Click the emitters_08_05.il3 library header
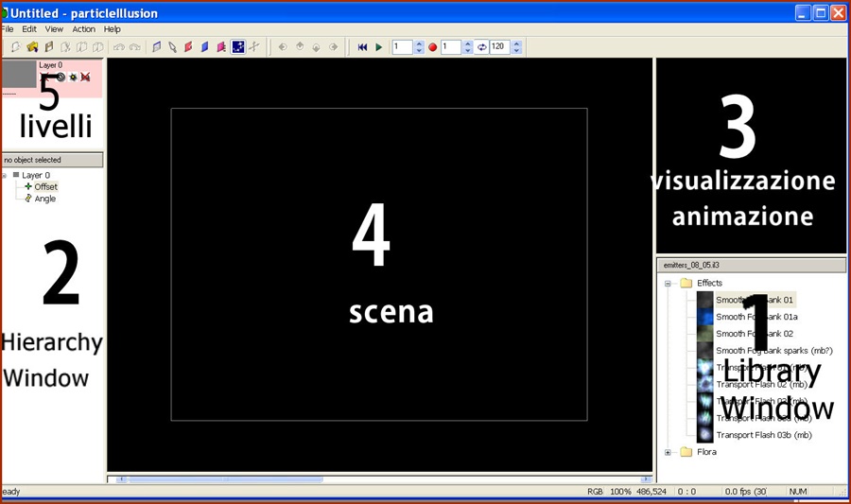Image resolution: width=851 pixels, height=504 pixels. (x=751, y=266)
